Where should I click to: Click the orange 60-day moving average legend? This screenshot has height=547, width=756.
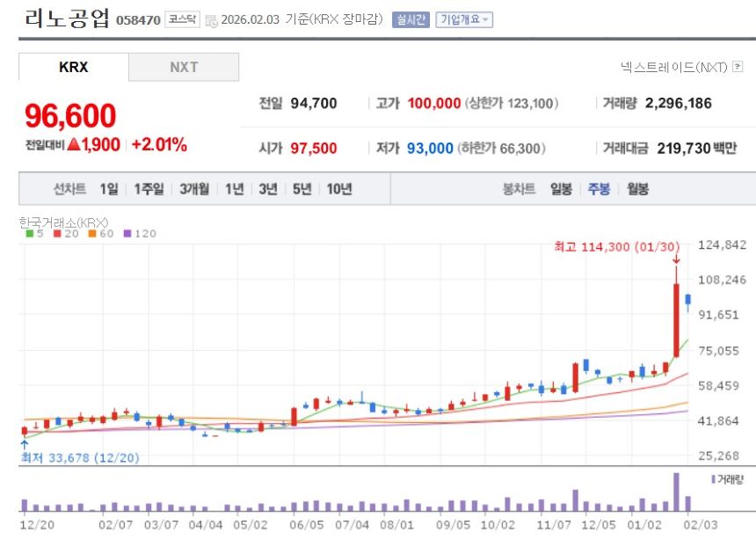tap(91, 232)
